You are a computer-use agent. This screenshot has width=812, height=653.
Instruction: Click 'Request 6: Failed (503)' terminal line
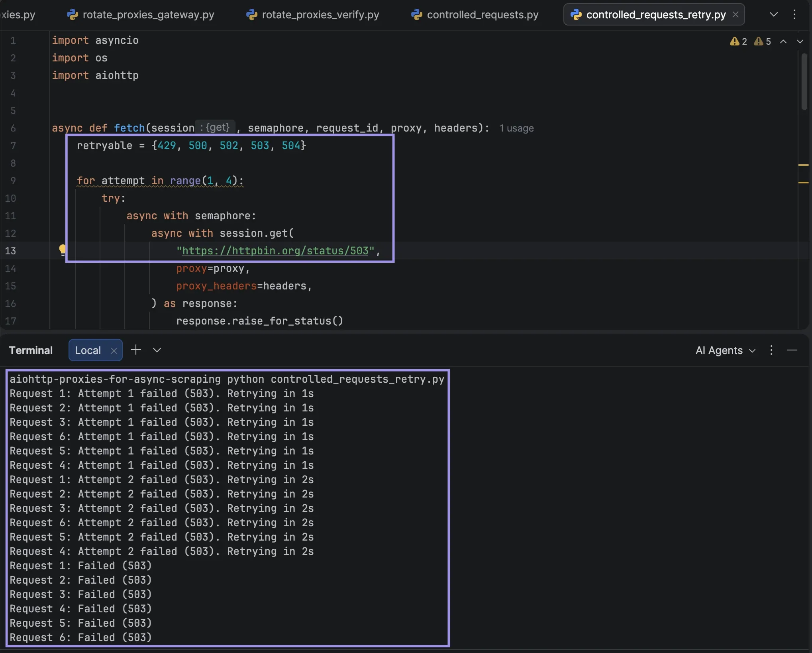(x=80, y=637)
